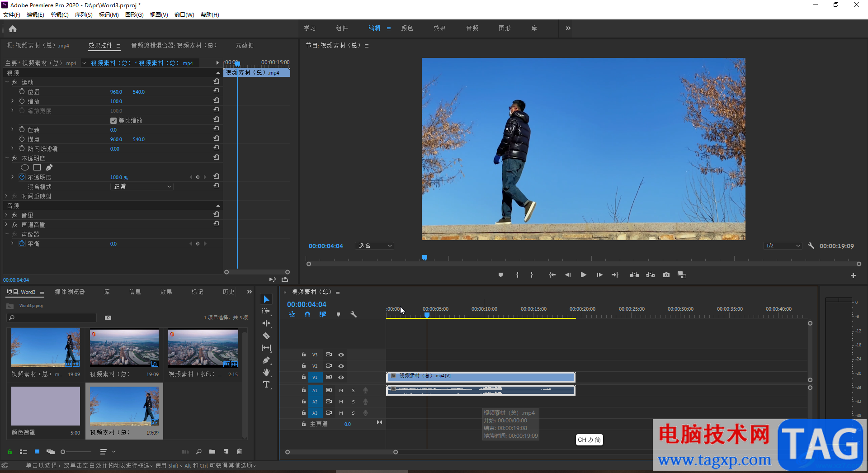The height and width of the screenshot is (473, 868).
Task: Click the Export Frame camera icon
Action: click(666, 275)
